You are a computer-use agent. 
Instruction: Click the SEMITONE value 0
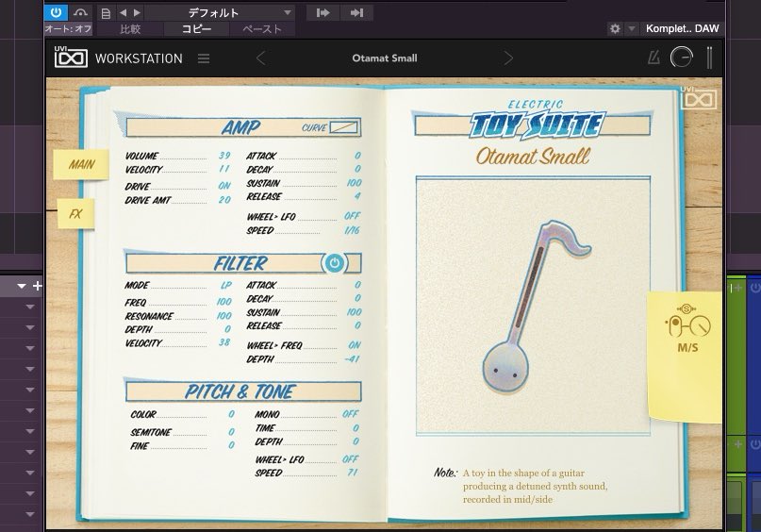[x=231, y=431]
